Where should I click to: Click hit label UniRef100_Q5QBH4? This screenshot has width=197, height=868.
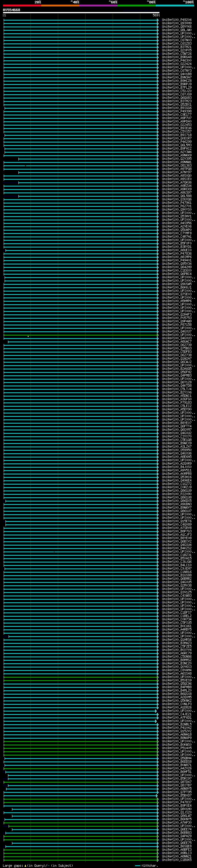tap(176, 758)
